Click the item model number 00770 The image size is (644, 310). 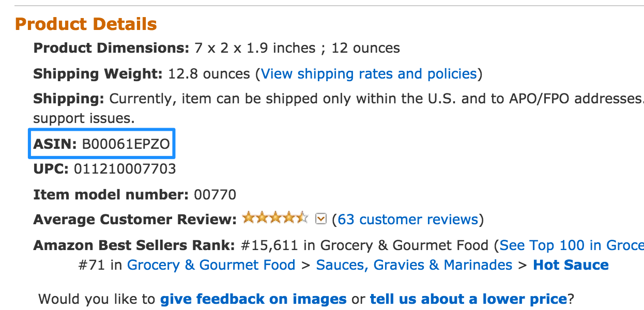(x=214, y=195)
